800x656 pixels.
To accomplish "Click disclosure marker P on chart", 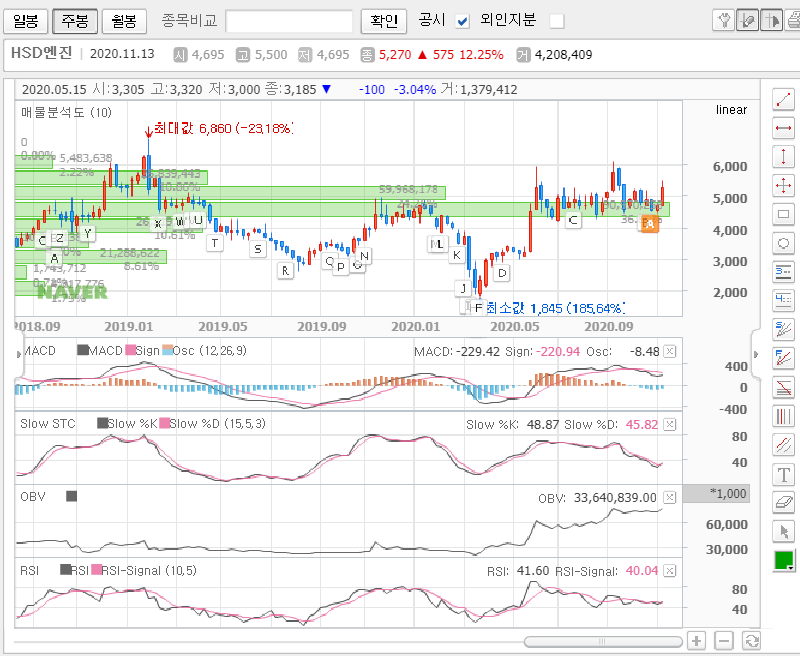I will tap(341, 267).
